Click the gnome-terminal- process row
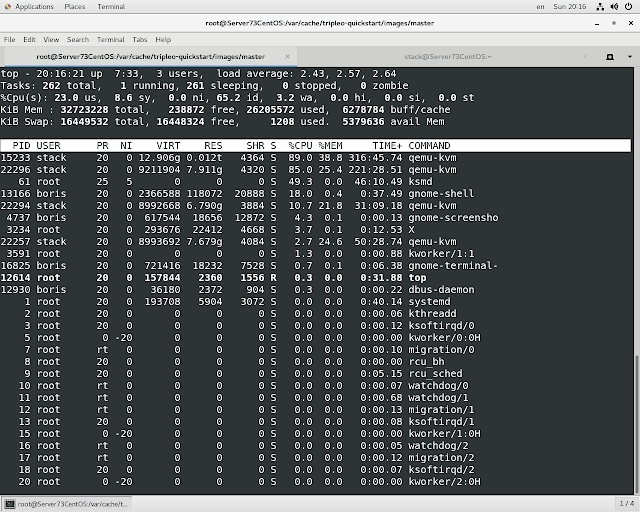Image resolution: width=640 pixels, height=512 pixels. pos(315,266)
